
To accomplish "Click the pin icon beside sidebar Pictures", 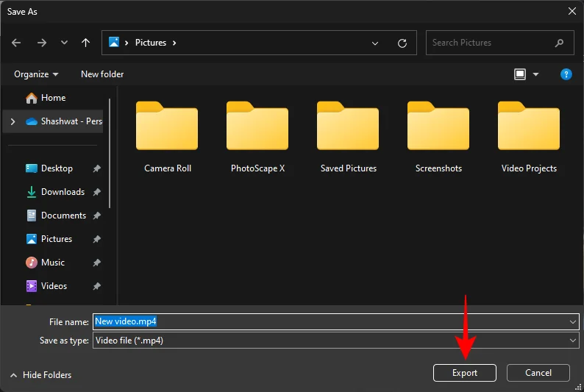I will [97, 239].
